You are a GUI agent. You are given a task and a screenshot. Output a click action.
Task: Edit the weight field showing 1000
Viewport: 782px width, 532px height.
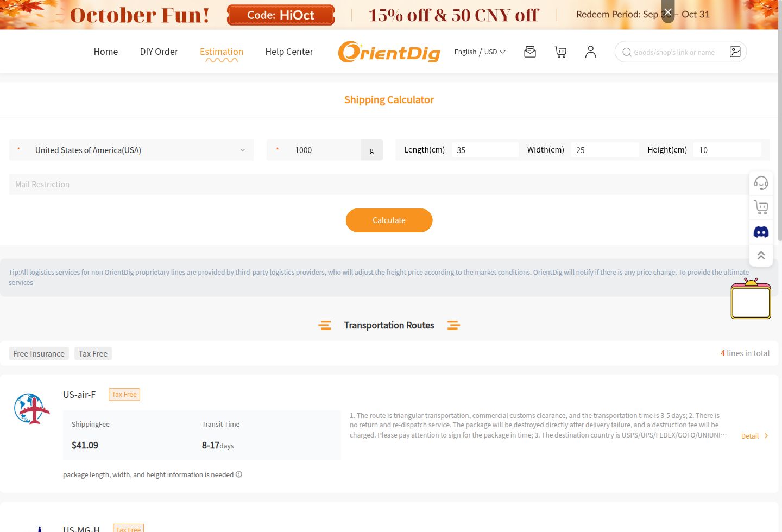pos(326,150)
